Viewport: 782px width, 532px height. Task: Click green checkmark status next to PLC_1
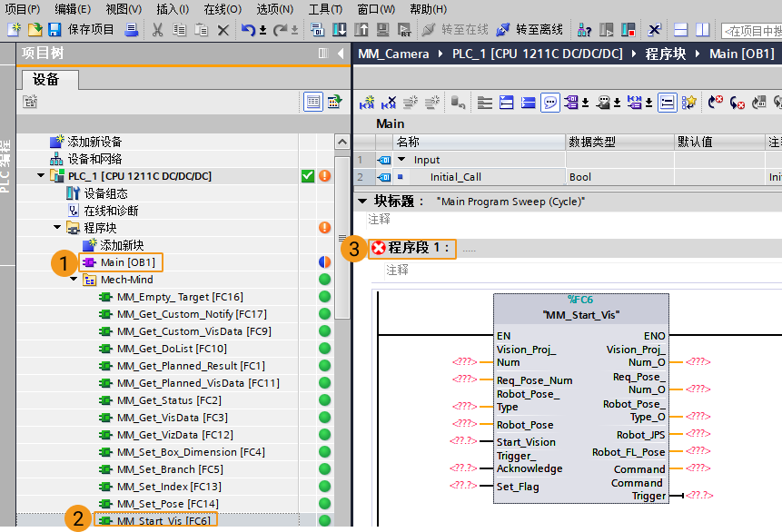(x=308, y=176)
